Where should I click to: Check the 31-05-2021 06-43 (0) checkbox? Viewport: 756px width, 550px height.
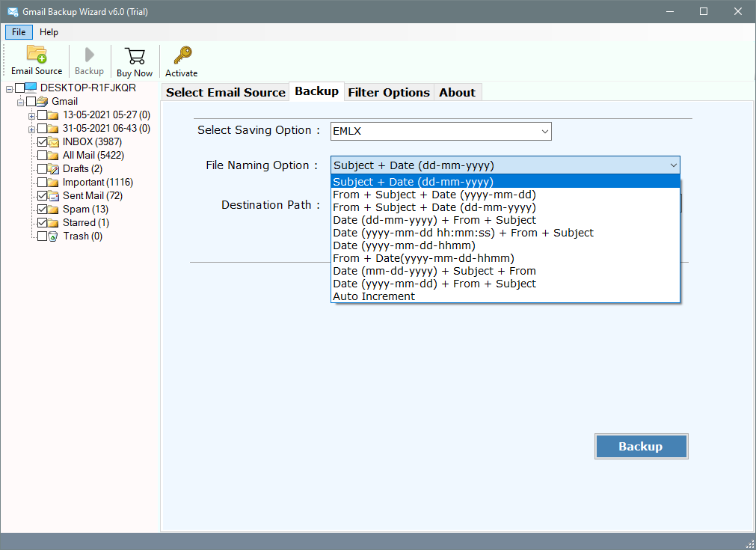click(x=43, y=129)
